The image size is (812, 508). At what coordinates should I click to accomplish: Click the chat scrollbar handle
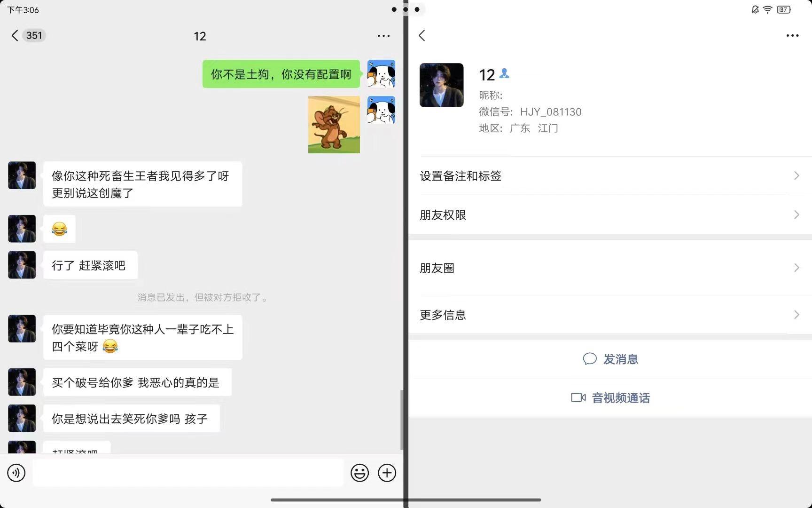point(402,420)
